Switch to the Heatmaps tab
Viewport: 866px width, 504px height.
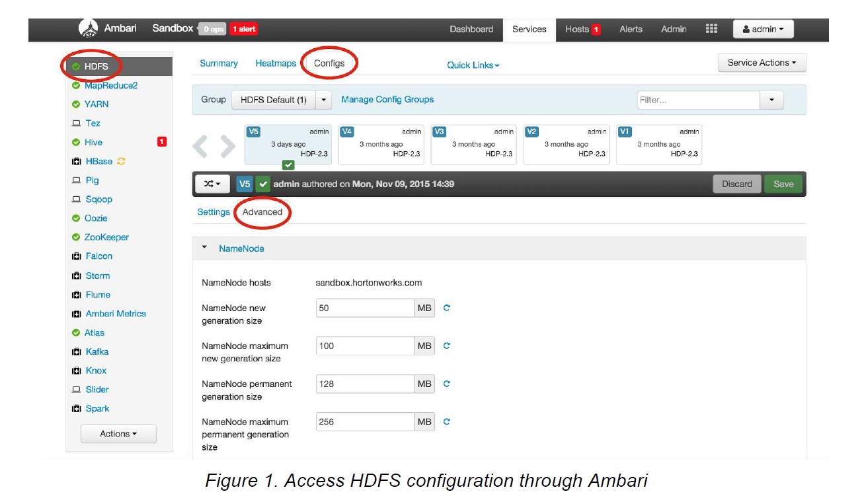276,63
